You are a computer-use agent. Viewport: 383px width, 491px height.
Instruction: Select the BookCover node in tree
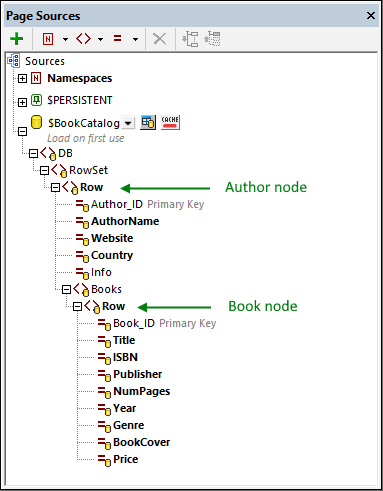click(141, 442)
